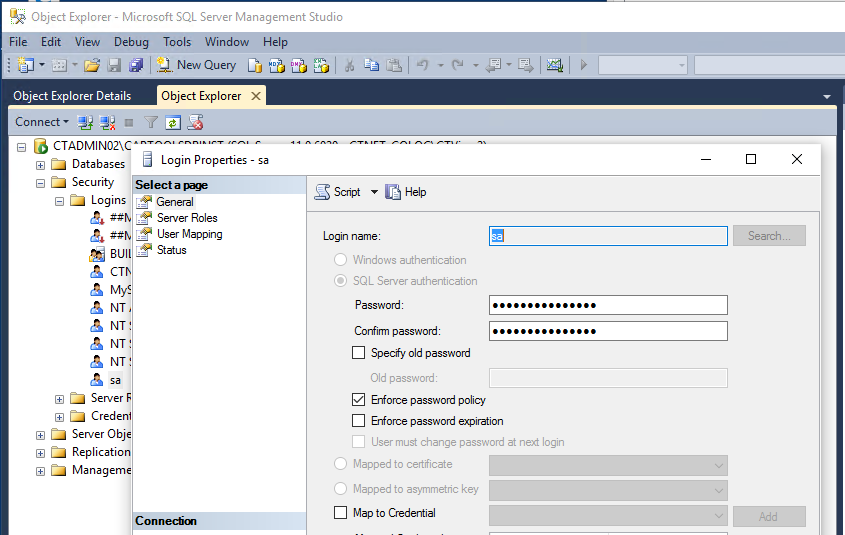845x535 pixels.
Task: Click the script-with-red-X icon in Object Explorer toolbar
Action: tap(195, 123)
